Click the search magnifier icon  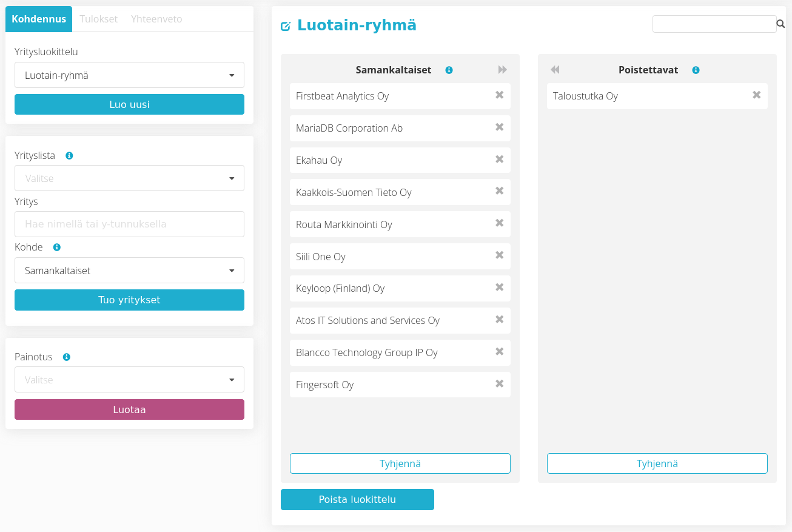pos(780,24)
